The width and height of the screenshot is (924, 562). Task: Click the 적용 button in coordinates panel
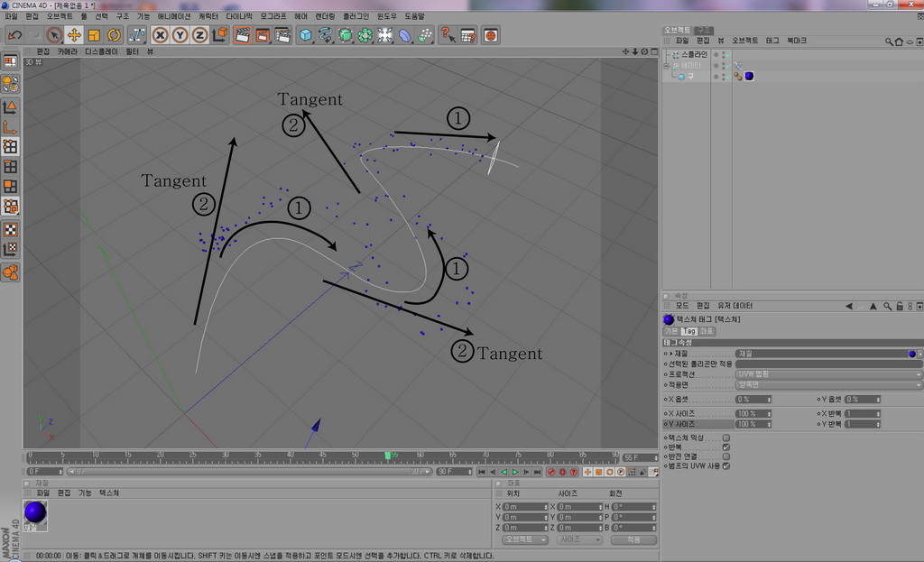633,539
